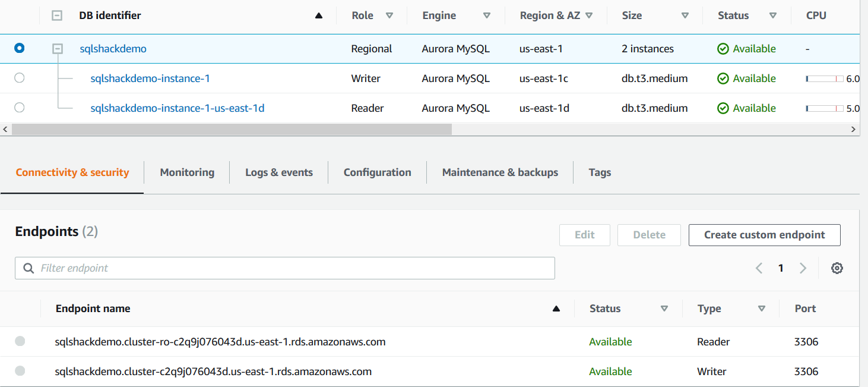Collapse all rows icon in table header
This screenshot has height=387, width=868.
(x=57, y=16)
